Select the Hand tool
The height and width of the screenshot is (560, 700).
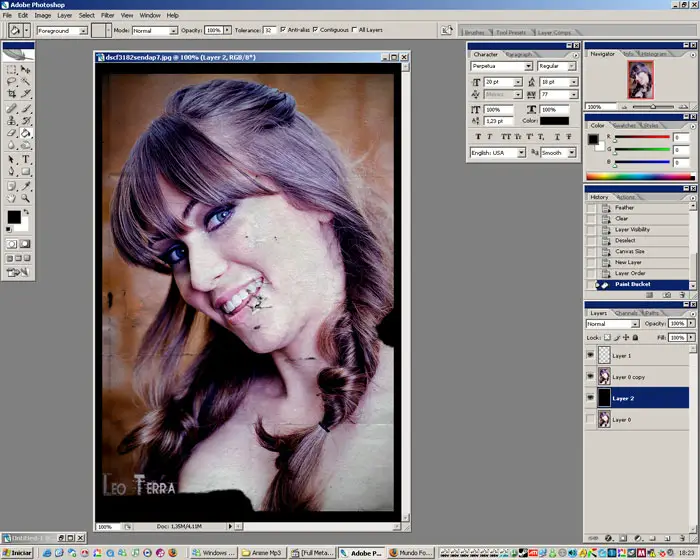[x=11, y=198]
